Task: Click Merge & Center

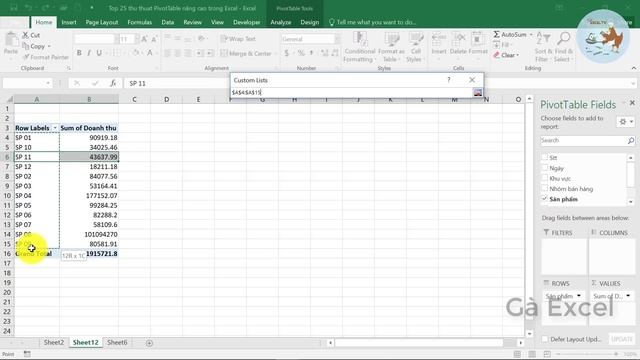Action: point(246,53)
